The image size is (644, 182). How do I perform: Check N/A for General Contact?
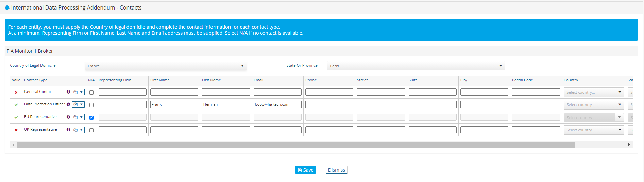click(x=91, y=93)
